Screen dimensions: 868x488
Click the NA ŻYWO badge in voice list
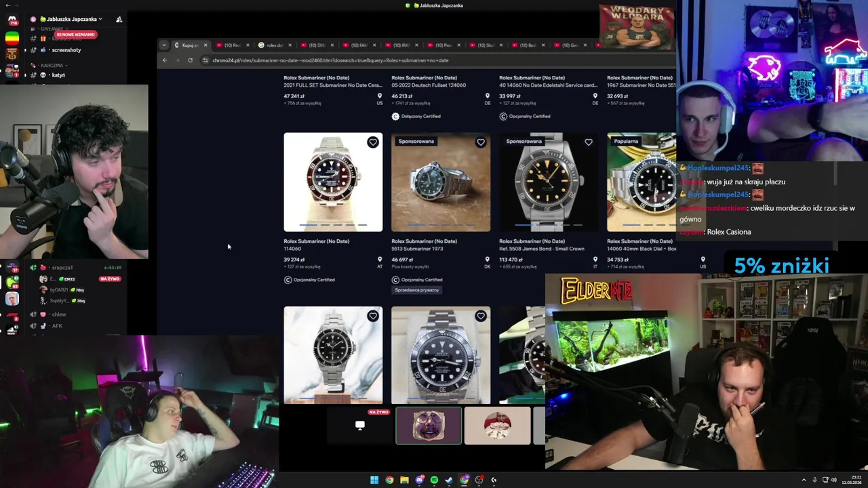pyautogui.click(x=110, y=279)
